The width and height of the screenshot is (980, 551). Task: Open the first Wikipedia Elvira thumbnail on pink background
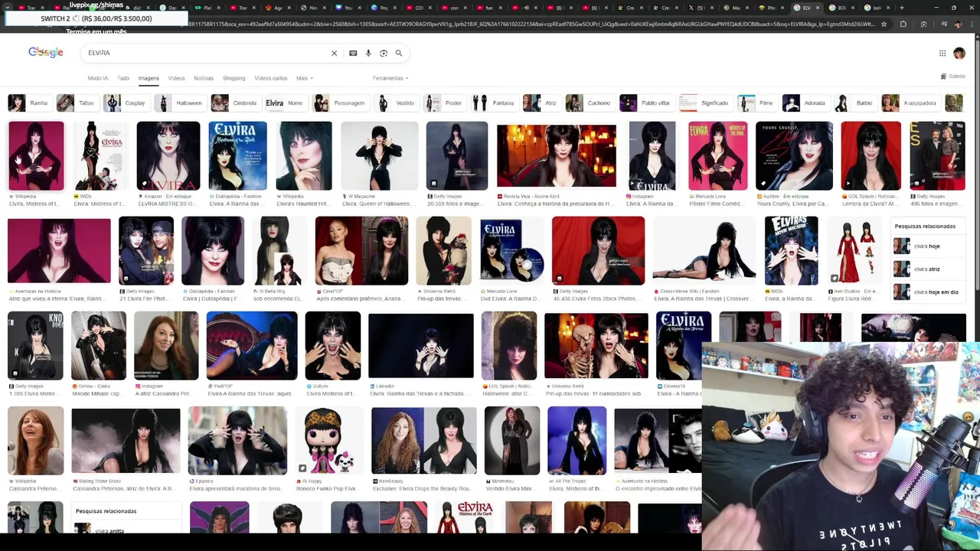coord(36,155)
